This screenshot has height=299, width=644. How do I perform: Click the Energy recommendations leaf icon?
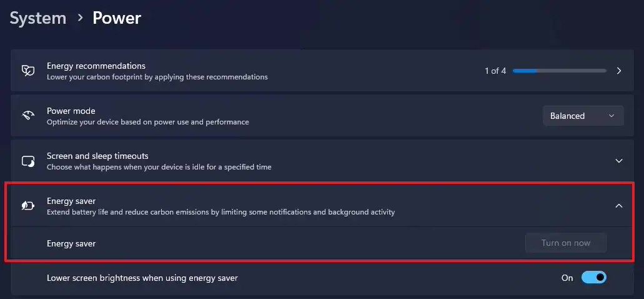click(28, 71)
